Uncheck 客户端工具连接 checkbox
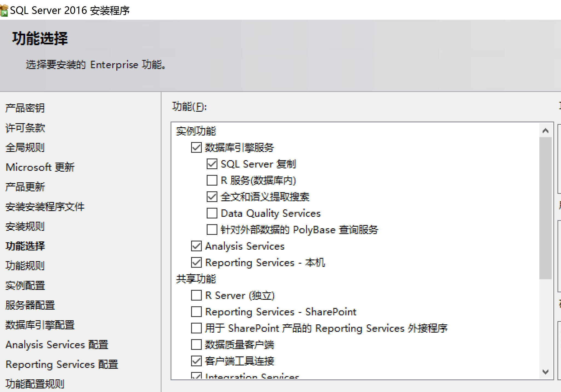561x392 pixels. 196,361
